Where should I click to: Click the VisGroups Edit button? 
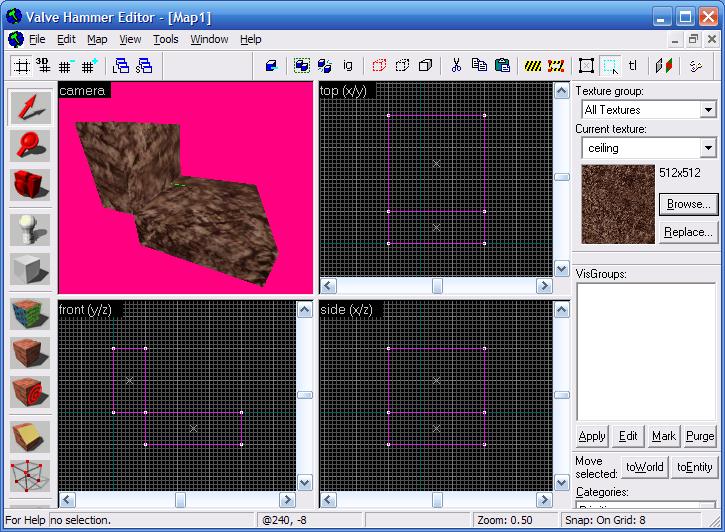(x=628, y=436)
